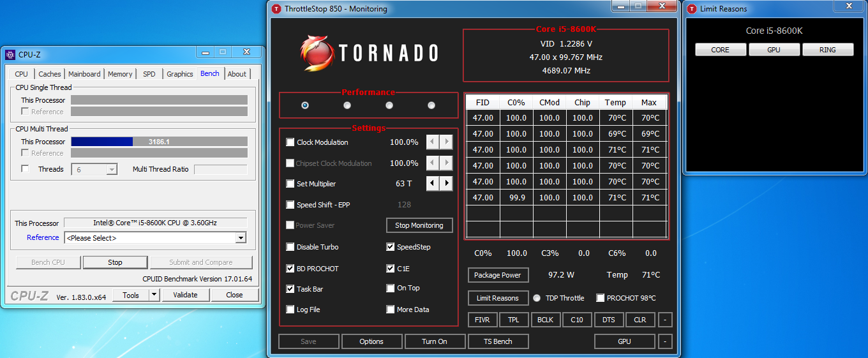Image resolution: width=868 pixels, height=358 pixels.
Task: Click the Tornado phoenix logo
Action: tap(317, 53)
